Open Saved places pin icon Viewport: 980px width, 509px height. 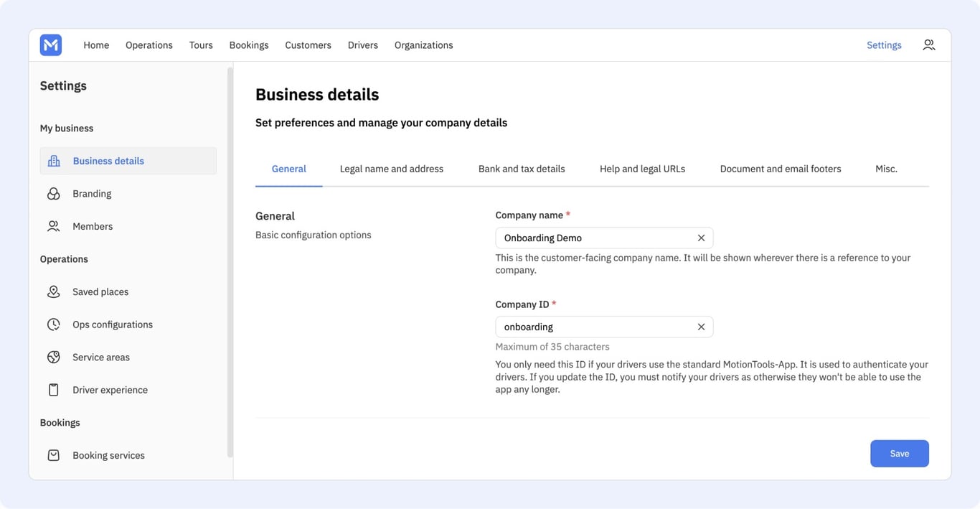54,291
